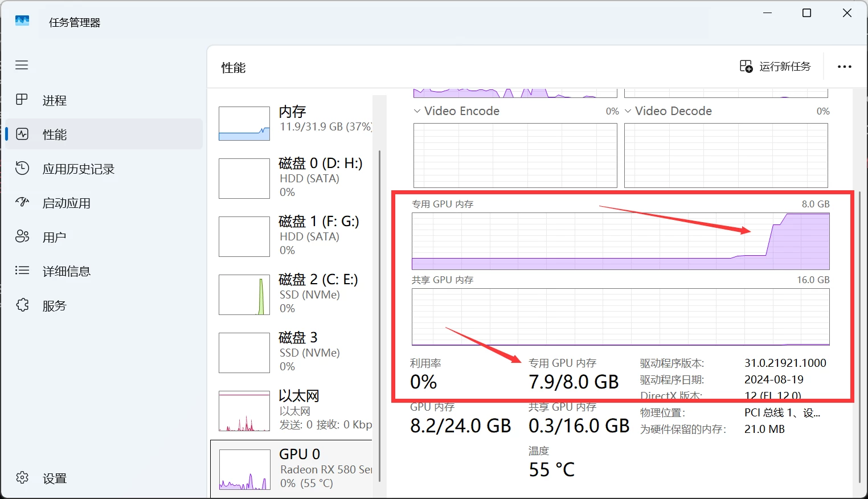Viewport: 868px width, 499px height.
Task: Open the three-dots more options menu
Action: (844, 67)
